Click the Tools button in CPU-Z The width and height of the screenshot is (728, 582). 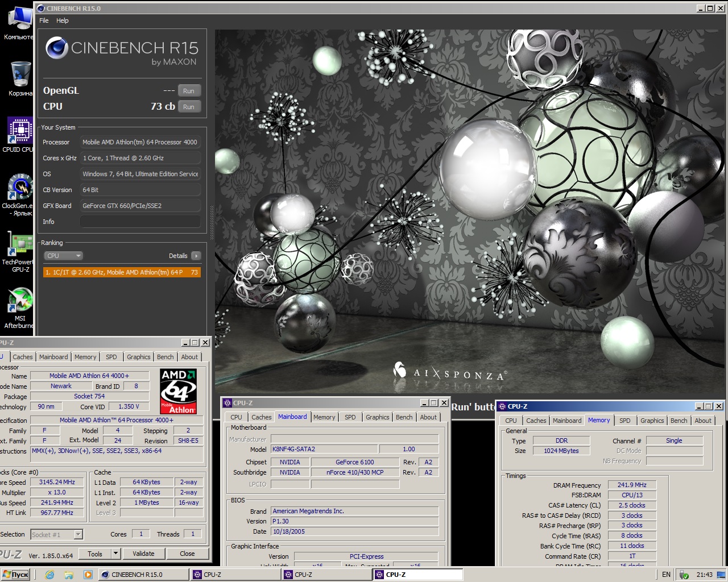pyautogui.click(x=95, y=554)
